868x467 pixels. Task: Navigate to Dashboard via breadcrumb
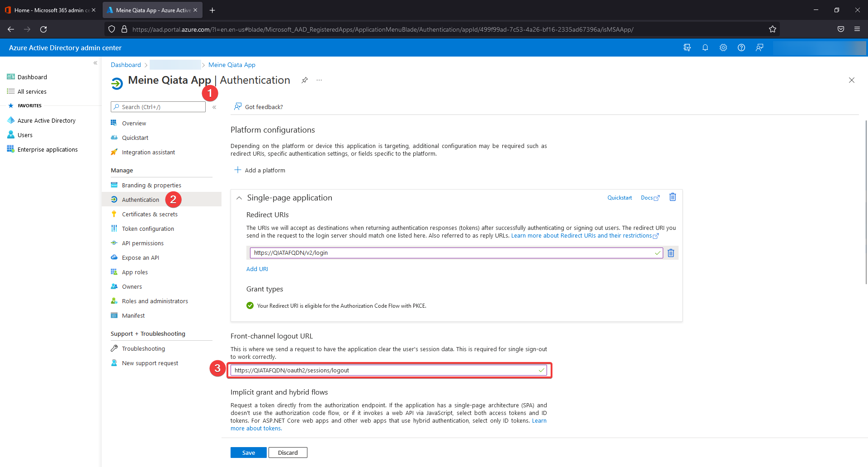pos(126,65)
